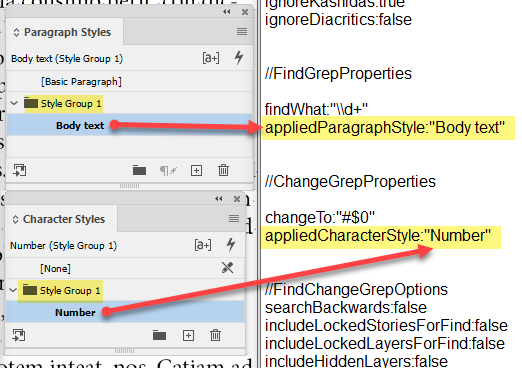Create new paragraph style group folder

[139, 171]
